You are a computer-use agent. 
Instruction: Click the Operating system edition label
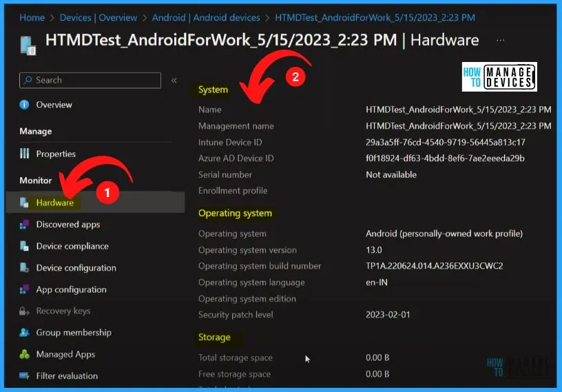[247, 299]
